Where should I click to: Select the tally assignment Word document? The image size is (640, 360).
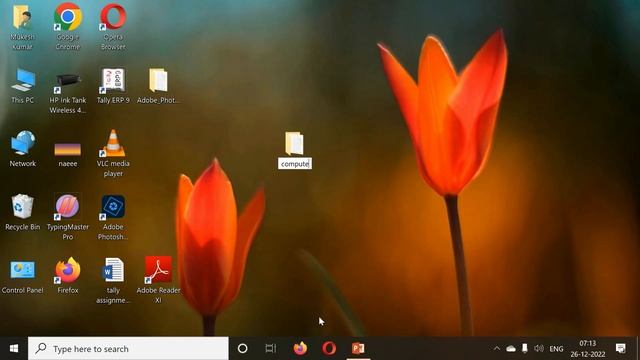[113, 271]
